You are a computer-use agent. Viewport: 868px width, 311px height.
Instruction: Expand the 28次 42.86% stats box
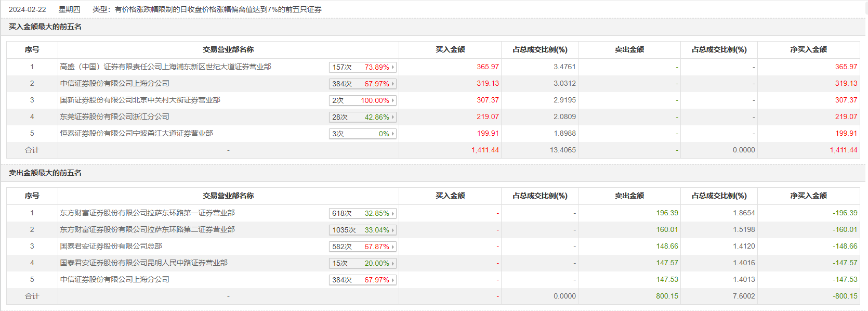pos(363,117)
